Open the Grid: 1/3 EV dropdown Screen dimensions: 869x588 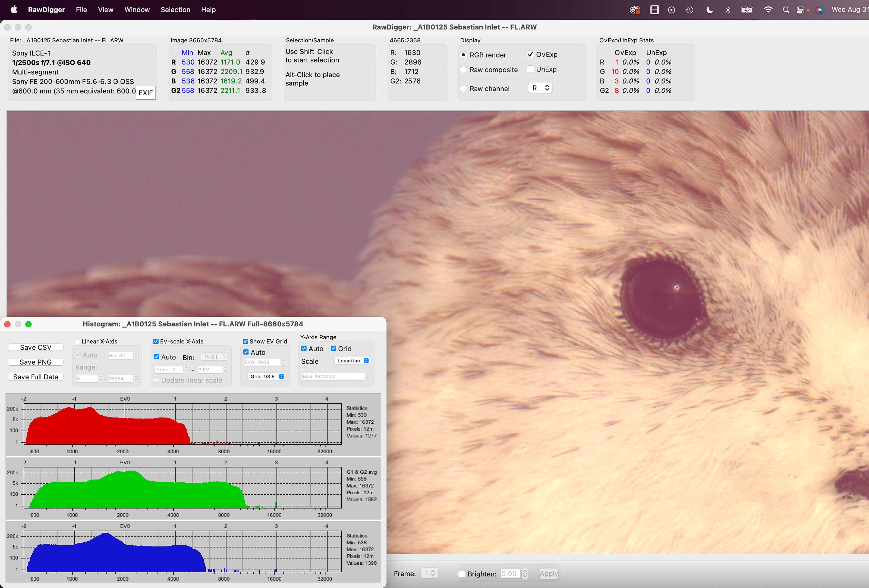(x=266, y=377)
